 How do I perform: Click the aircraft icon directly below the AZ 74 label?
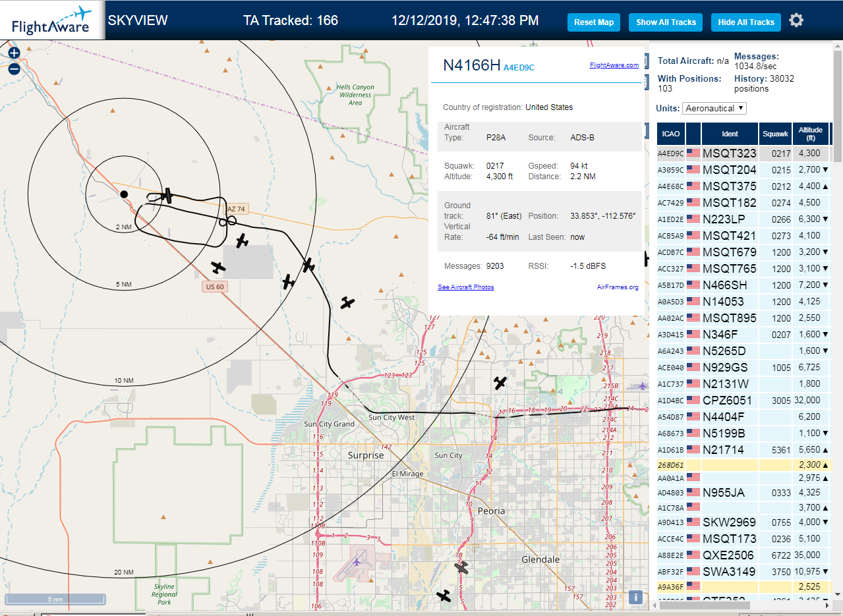[x=242, y=240]
